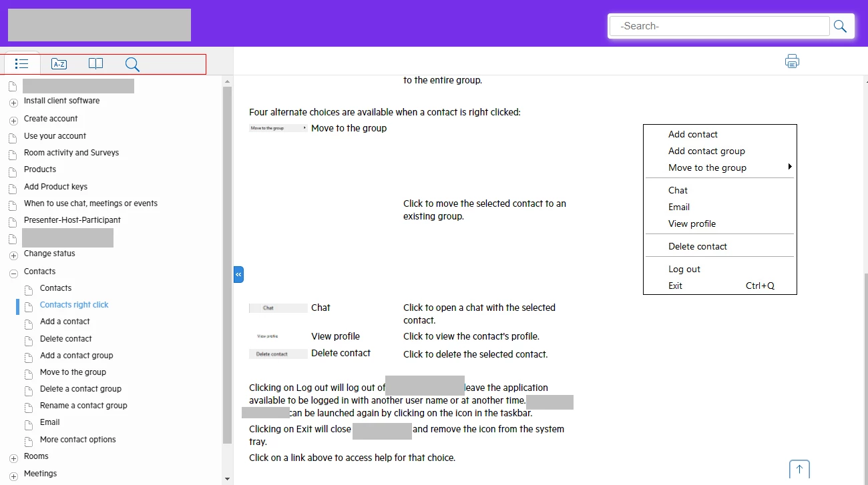
Task: Expand the Create account node
Action: 13,121
